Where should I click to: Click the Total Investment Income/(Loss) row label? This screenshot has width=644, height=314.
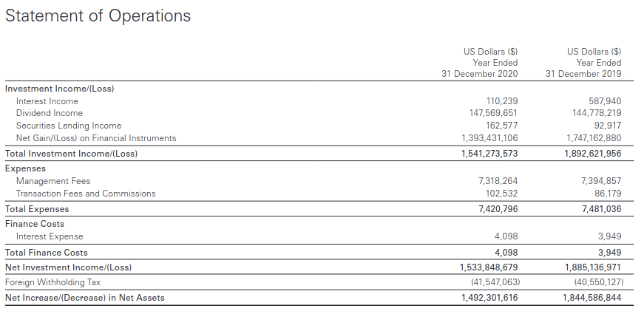point(71,154)
